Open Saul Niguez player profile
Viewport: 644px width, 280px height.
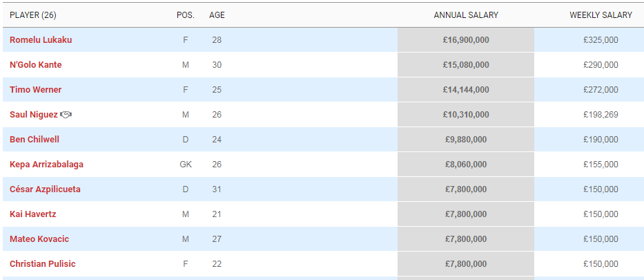34,115
